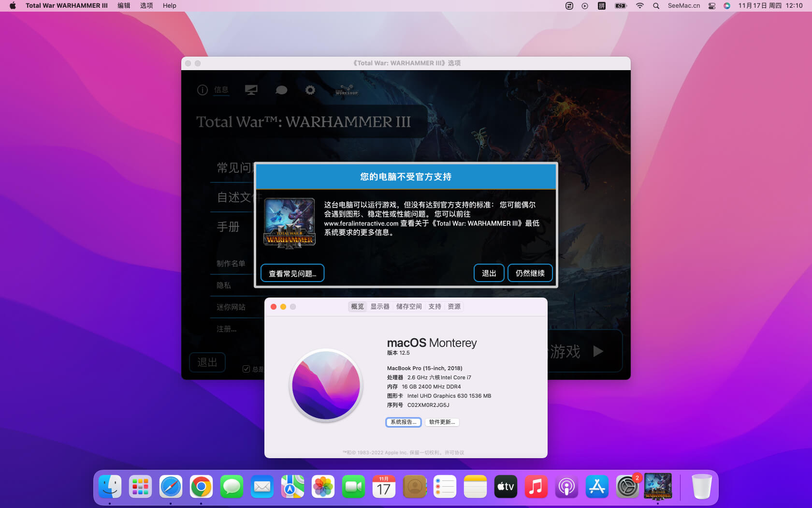The image size is (812, 508).
Task: Open App Store from the Dock
Action: click(x=597, y=487)
